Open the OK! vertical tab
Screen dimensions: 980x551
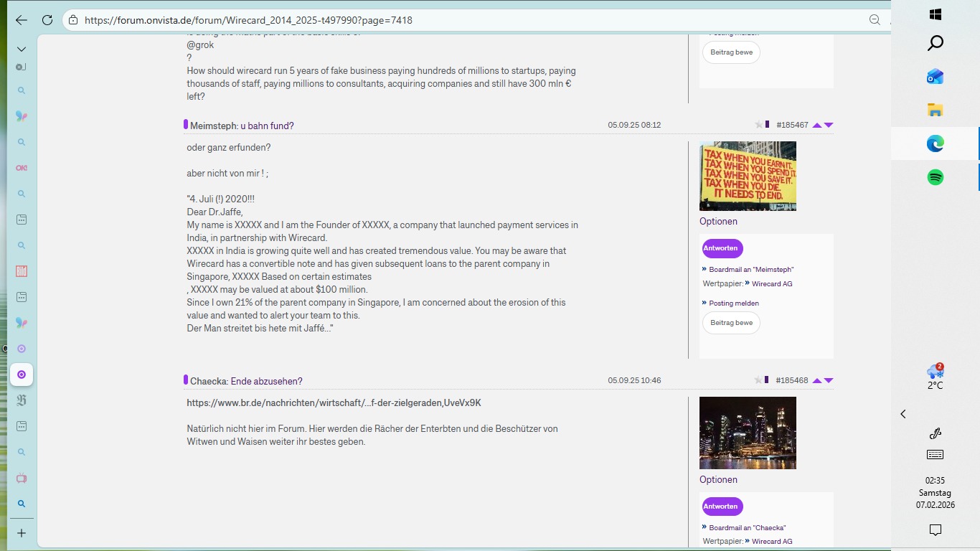point(22,168)
